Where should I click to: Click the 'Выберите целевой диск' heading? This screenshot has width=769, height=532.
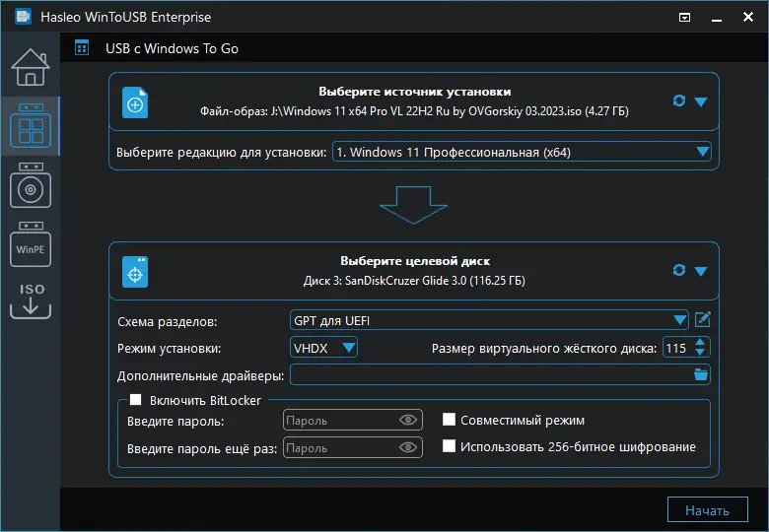point(415,261)
